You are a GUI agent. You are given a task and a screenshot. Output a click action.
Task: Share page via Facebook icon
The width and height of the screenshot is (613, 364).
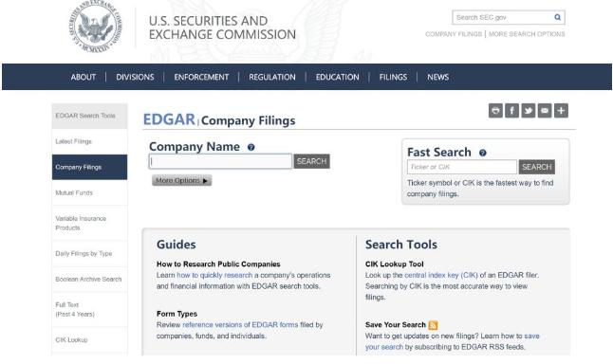tap(511, 111)
